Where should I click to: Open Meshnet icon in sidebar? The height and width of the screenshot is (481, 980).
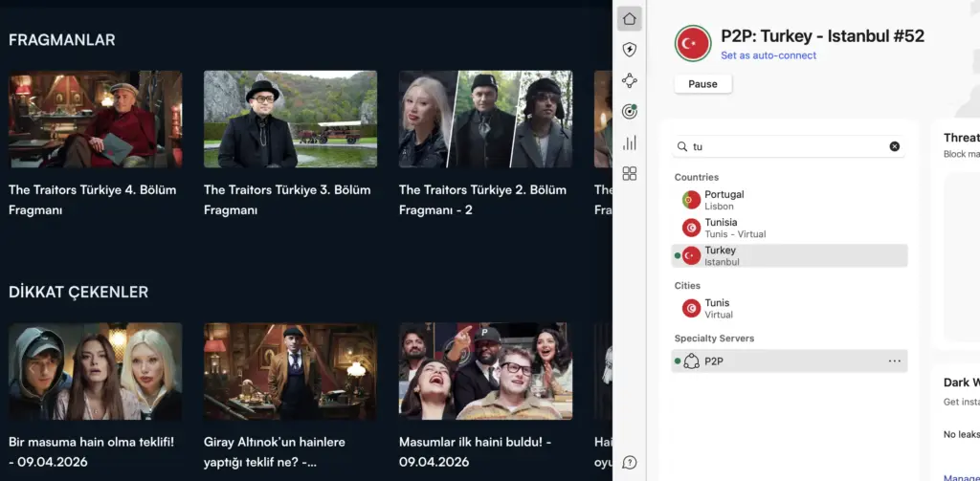click(629, 80)
